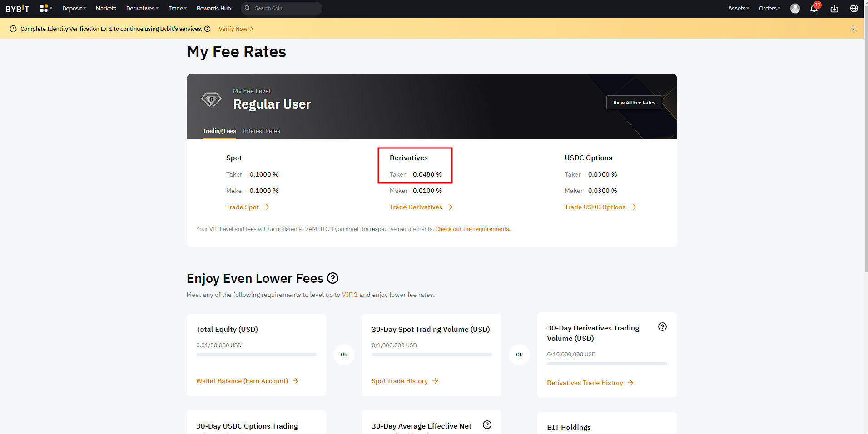
Task: Click the Derivatives maker rate 0.0100 %
Action: click(427, 191)
